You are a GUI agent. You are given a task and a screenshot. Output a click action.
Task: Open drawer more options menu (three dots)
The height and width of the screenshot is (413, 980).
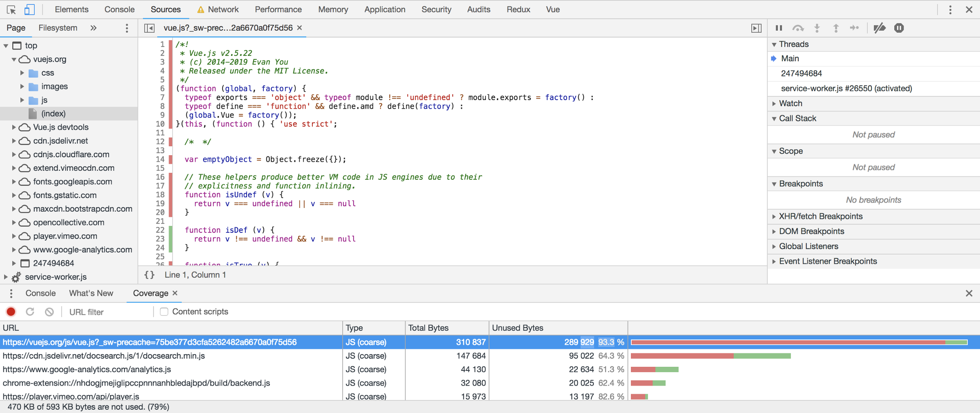[11, 293]
